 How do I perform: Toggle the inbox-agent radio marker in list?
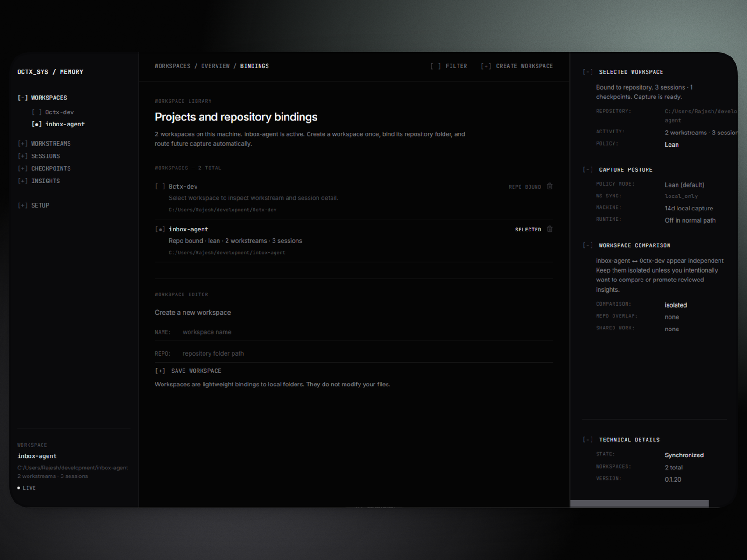[160, 230]
